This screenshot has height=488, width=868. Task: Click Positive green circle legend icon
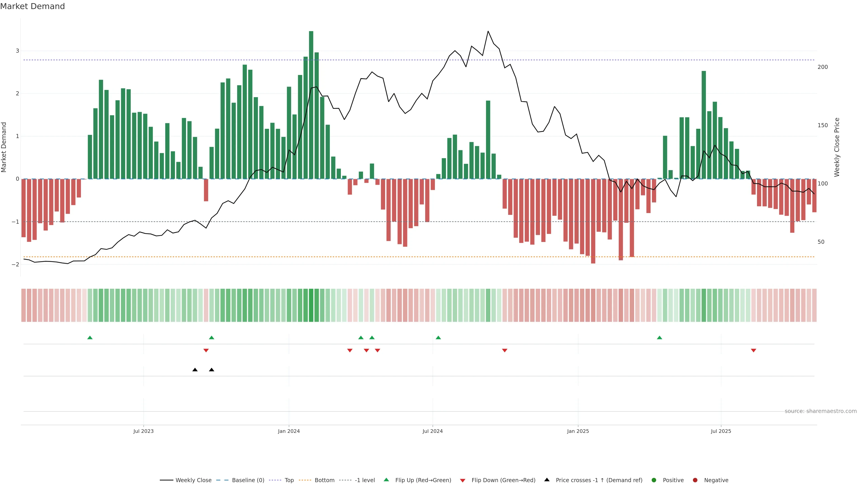[654, 480]
